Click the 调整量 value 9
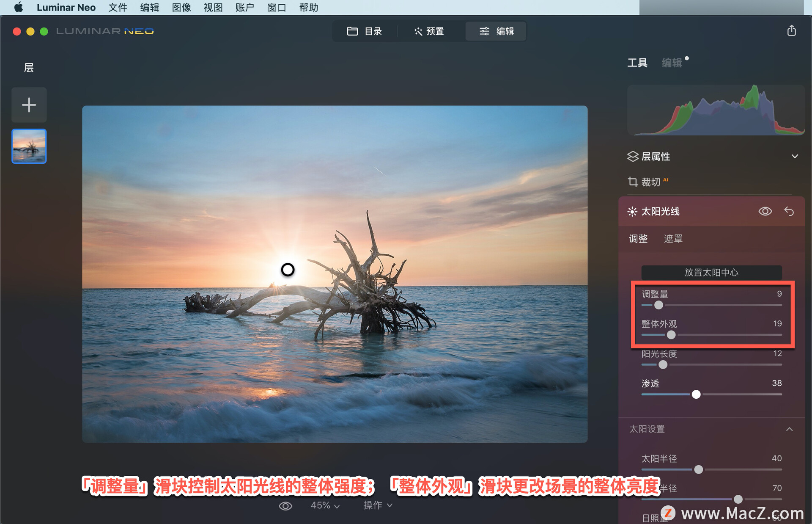Screen dimensions: 812x524 coord(779,294)
